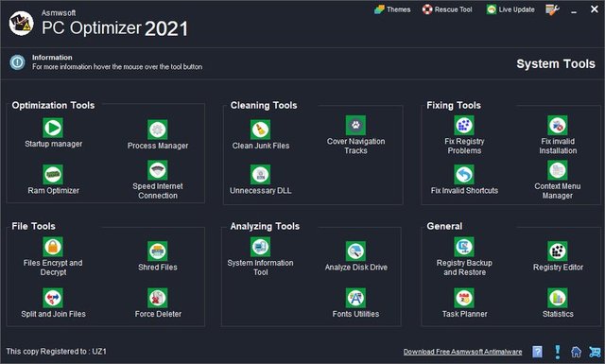Open Files Encrypt and Decrypt tool
The image size is (605, 364).
point(53,247)
